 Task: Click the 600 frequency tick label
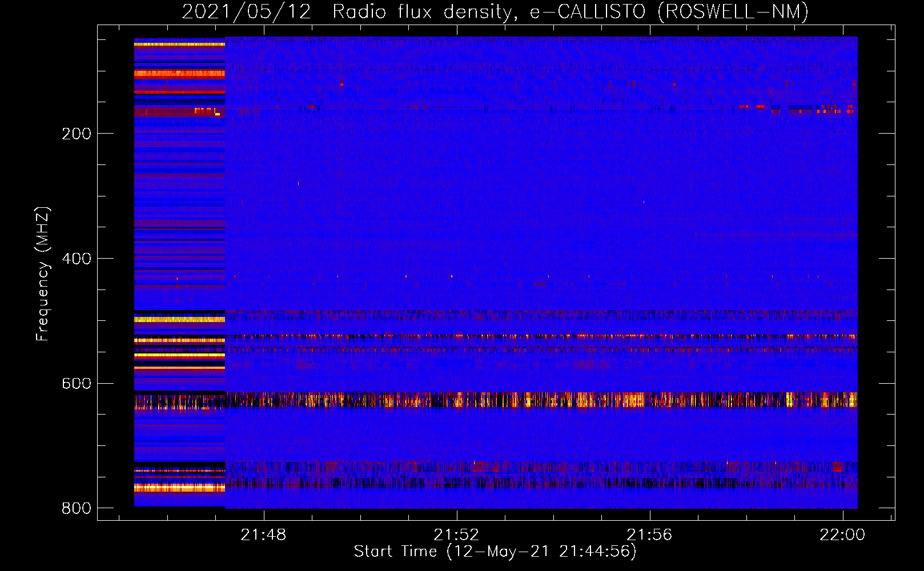77,383
